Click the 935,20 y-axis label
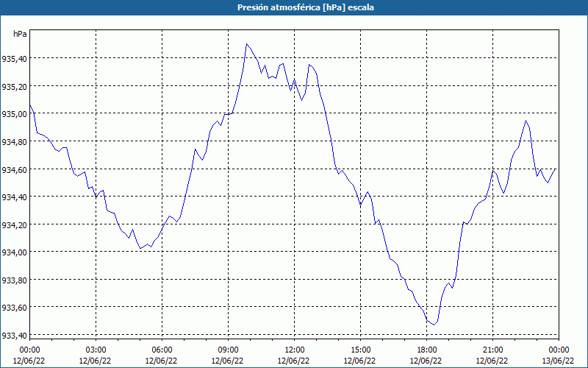This screenshot has height=368, width=588. click(14, 86)
